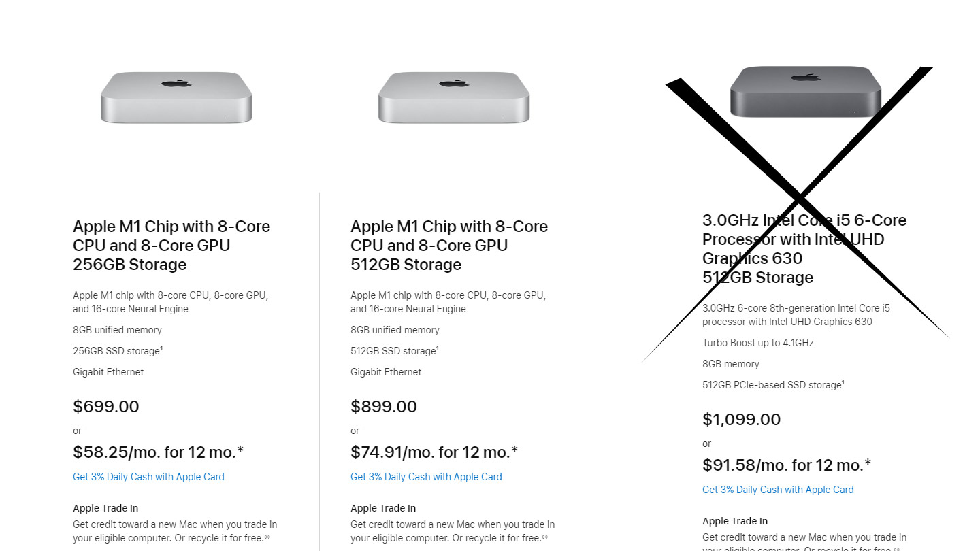This screenshot has width=980, height=551.
Task: Open Get 3% Daily Cash link under $699.00
Action: click(148, 477)
